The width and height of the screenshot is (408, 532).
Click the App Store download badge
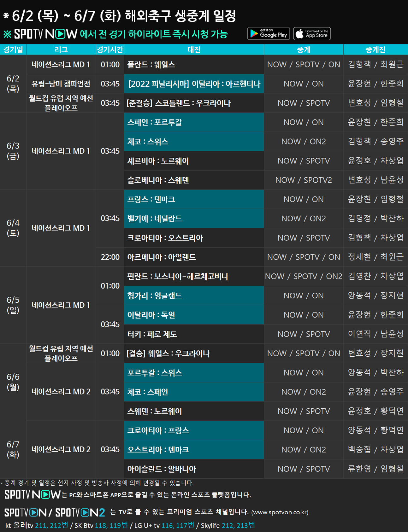click(x=312, y=34)
